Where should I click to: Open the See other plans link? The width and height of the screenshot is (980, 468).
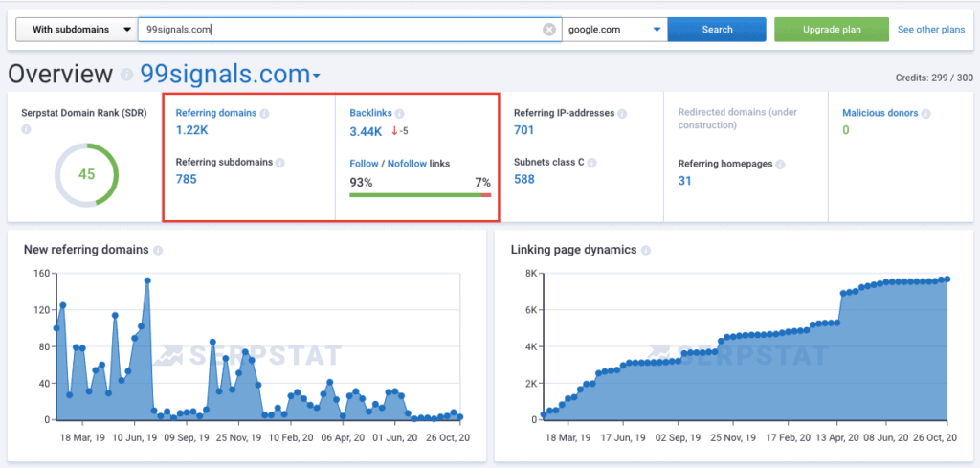click(931, 30)
